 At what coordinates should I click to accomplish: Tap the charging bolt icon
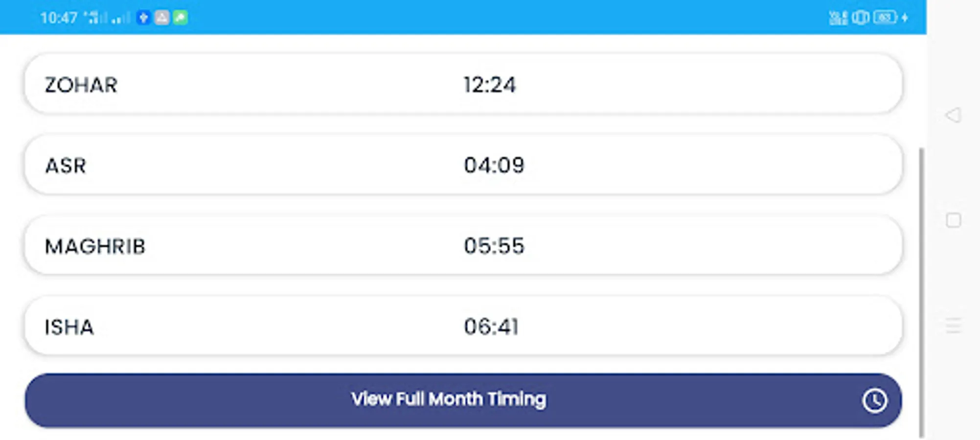(905, 18)
